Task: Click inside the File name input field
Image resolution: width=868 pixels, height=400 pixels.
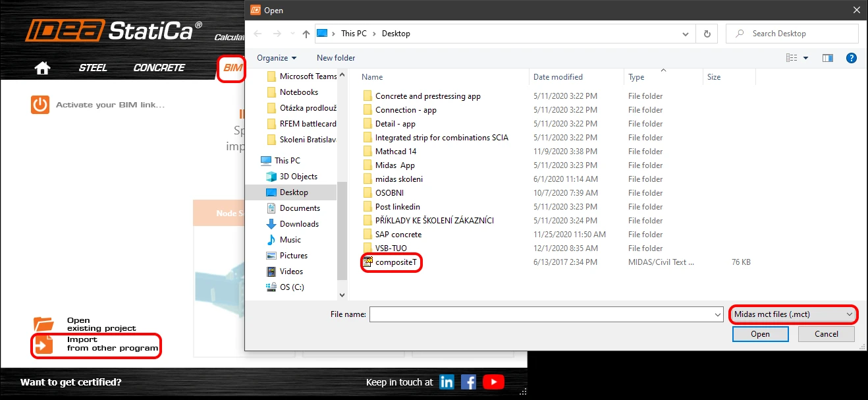Action: (547, 315)
